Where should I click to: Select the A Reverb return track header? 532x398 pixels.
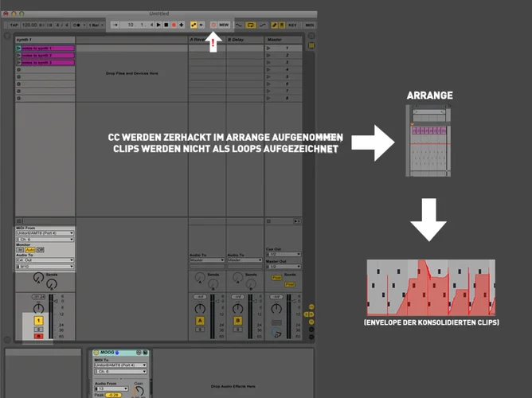click(x=207, y=40)
